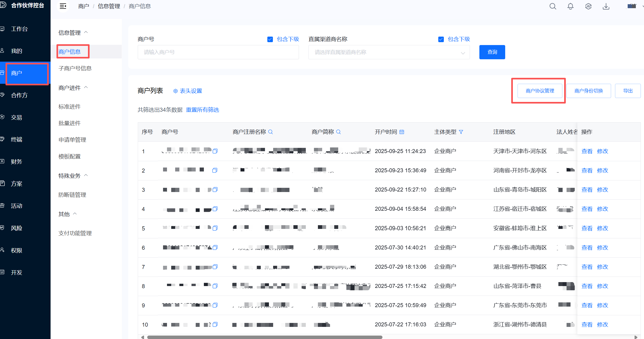Click 商户身份切换 button
This screenshot has height=339, width=644.
point(588,91)
